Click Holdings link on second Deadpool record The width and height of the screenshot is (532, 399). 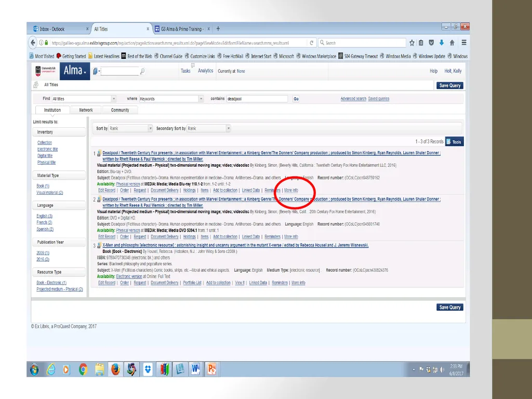(189, 236)
